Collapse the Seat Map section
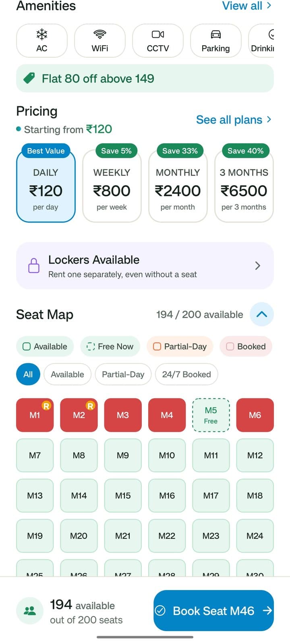Image resolution: width=290 pixels, height=644 pixels. pos(262,314)
